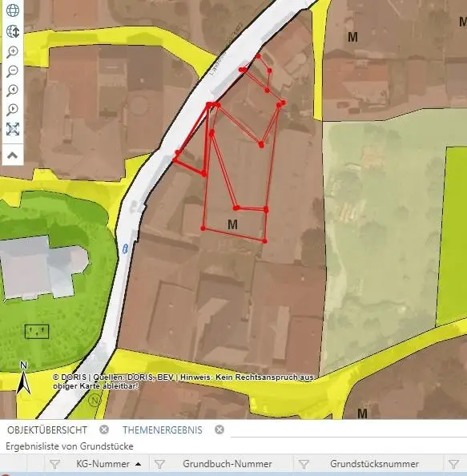Collapse the map toolbar with the chevron
Screen dimensions: 467x476
12,155
